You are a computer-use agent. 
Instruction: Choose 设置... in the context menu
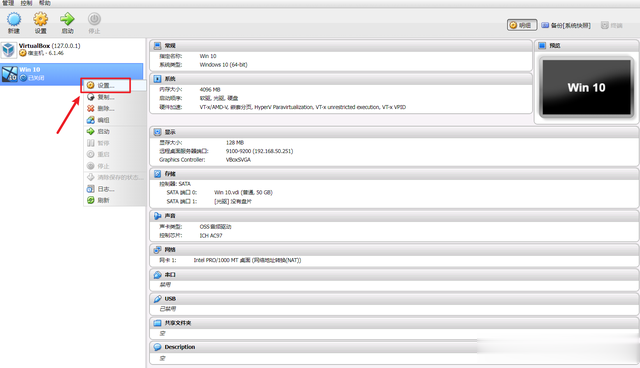point(115,85)
